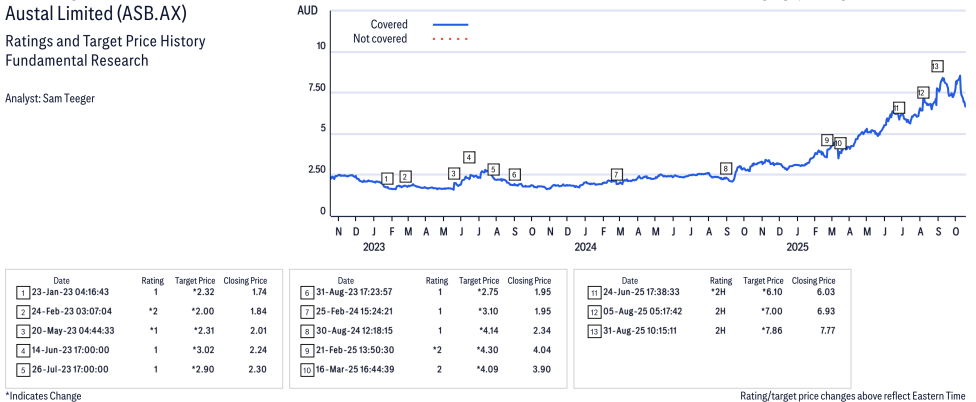Click the 2024 year label on x-axis

(585, 246)
